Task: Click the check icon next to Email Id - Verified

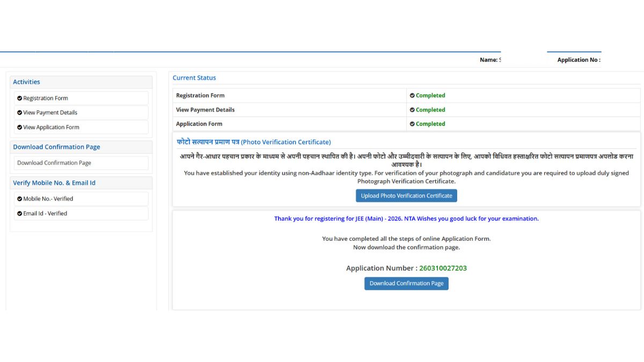Action: pos(20,213)
